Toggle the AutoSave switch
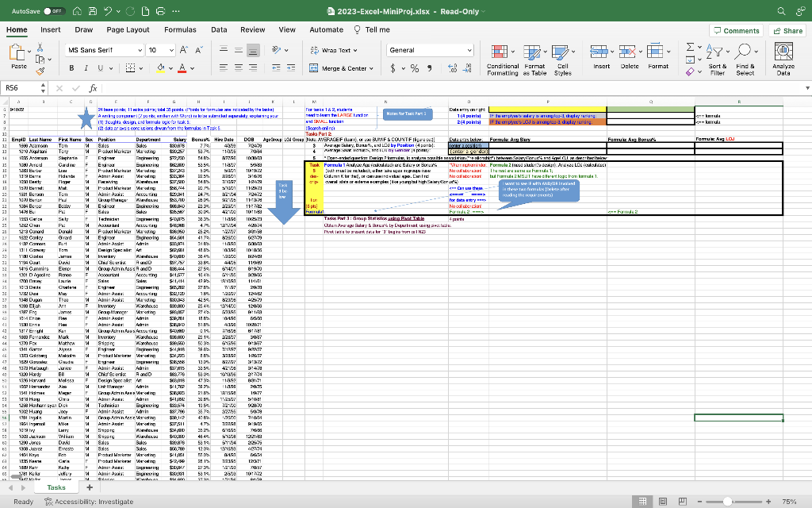 (x=55, y=11)
